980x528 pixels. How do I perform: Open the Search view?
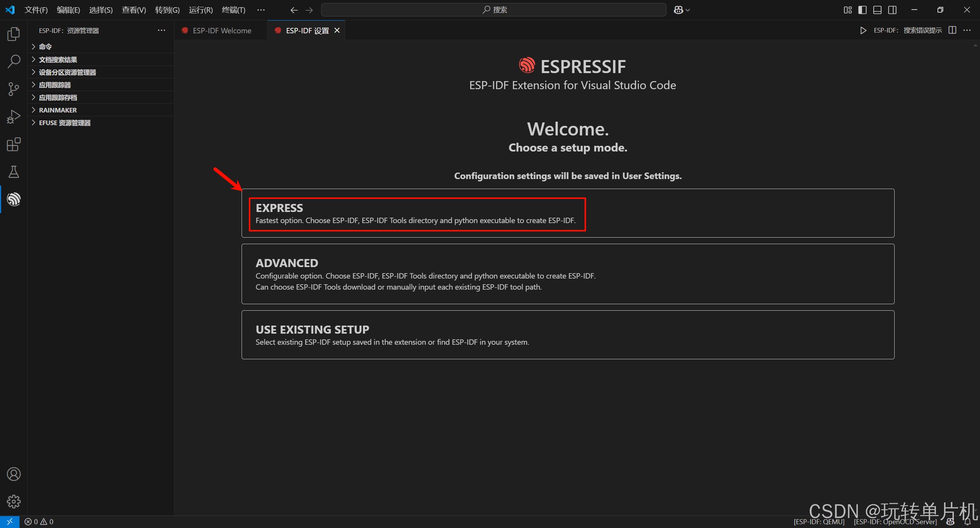(x=14, y=61)
